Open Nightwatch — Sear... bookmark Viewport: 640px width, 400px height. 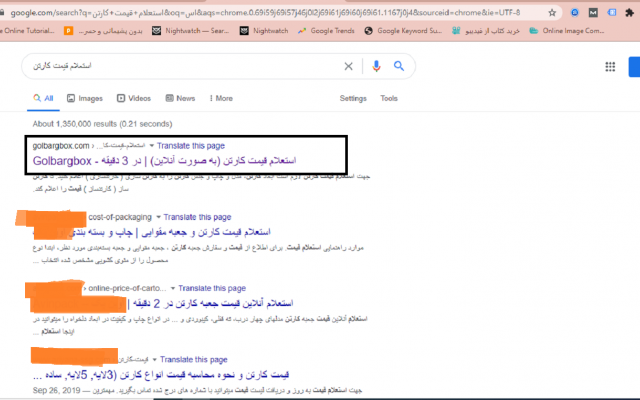(x=190, y=31)
